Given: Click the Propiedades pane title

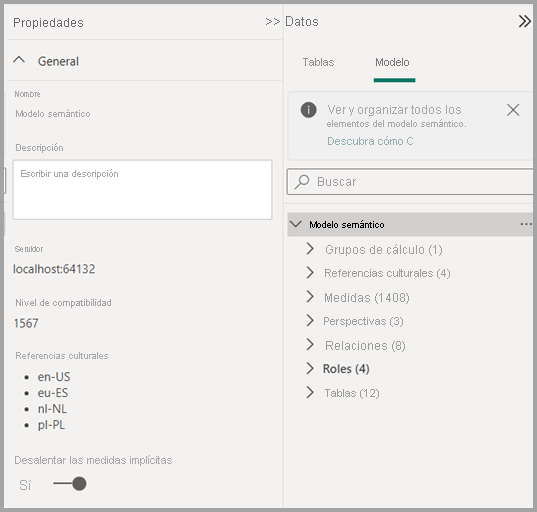Looking at the screenshot, I should tap(48, 23).
